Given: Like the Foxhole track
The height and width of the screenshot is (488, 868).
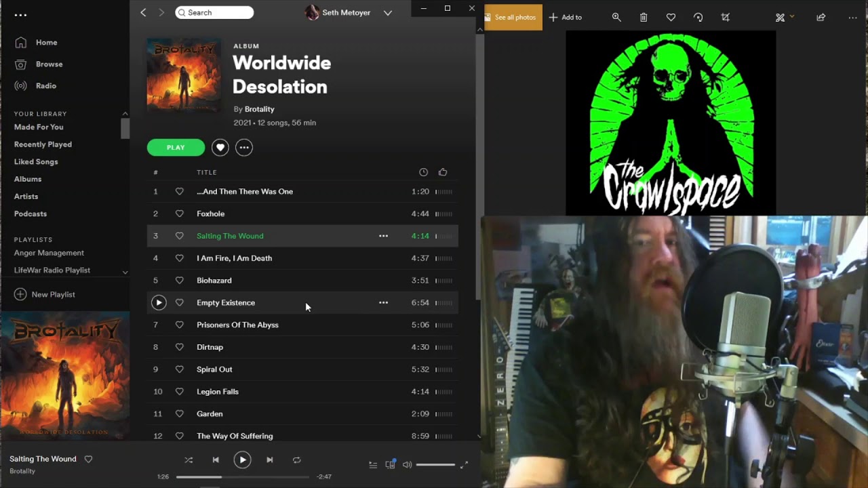Looking at the screenshot, I should click(x=179, y=213).
